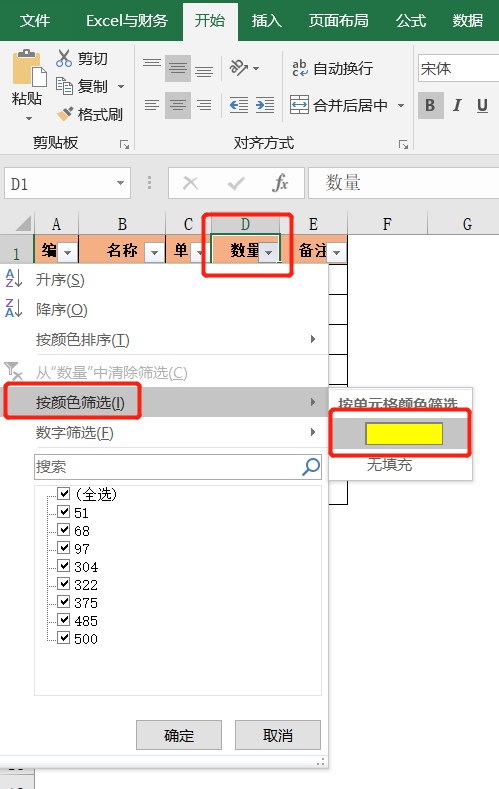Click the 宋体 font name box
499x789 pixels.
click(458, 68)
